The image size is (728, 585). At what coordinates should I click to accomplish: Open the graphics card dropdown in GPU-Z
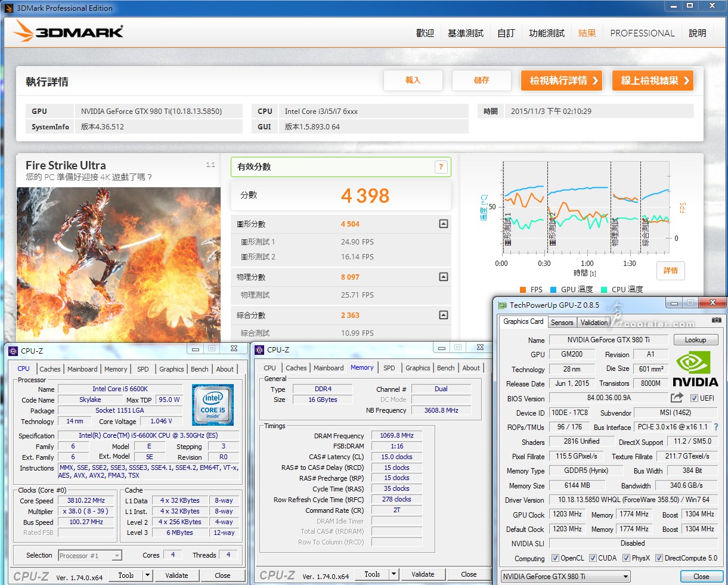pyautogui.click(x=625, y=577)
